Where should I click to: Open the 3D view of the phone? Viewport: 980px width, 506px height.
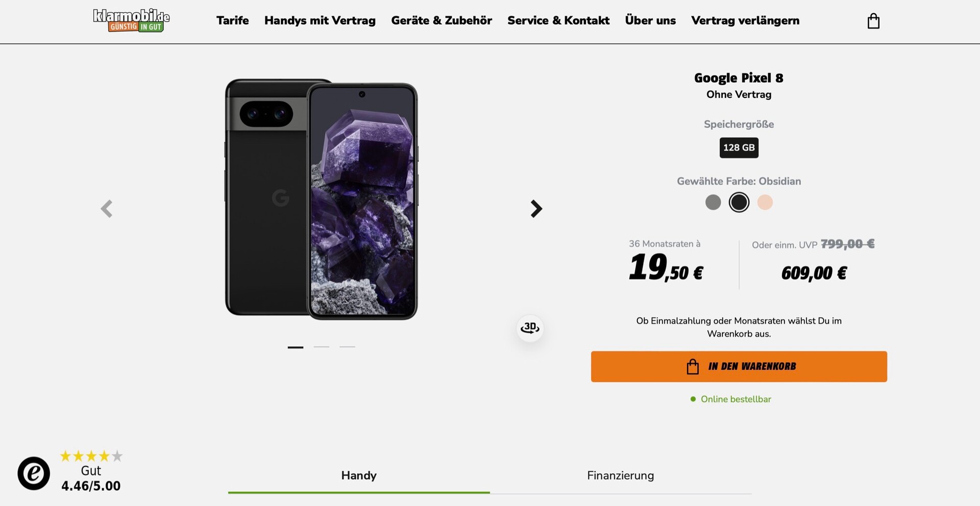[530, 328]
